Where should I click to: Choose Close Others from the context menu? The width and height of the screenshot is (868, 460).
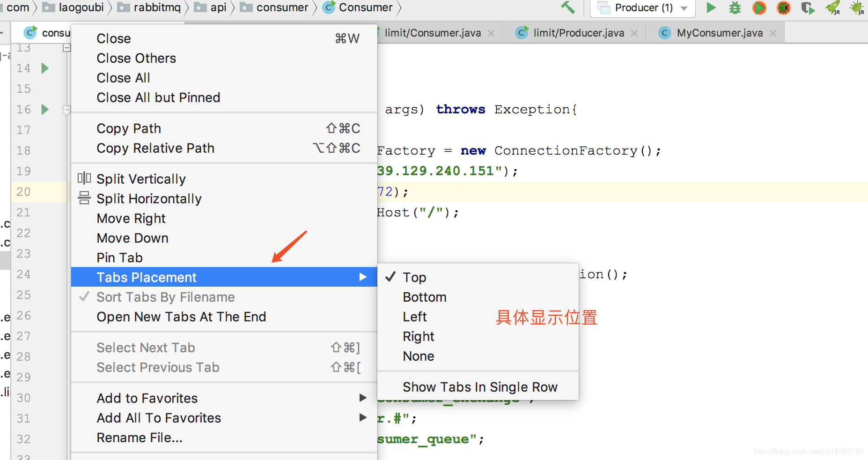coord(224,58)
